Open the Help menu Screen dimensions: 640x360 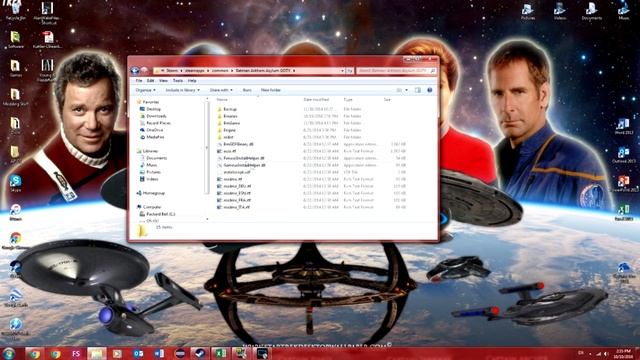pyautogui.click(x=192, y=81)
